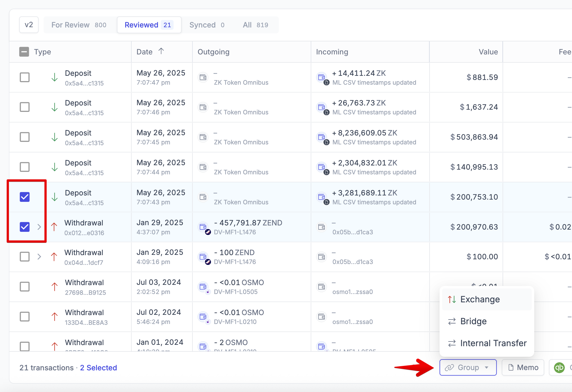
Task: Click outgoing wallet icon in DV-MF1-L0505 row
Action: point(204,287)
